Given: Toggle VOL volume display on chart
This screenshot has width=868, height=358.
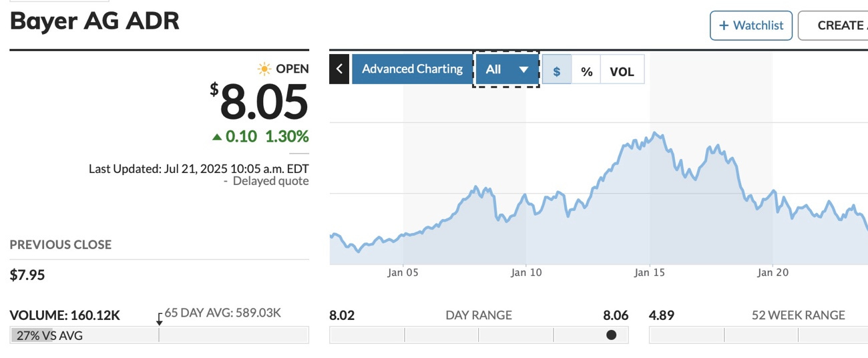Looking at the screenshot, I should pos(622,69).
